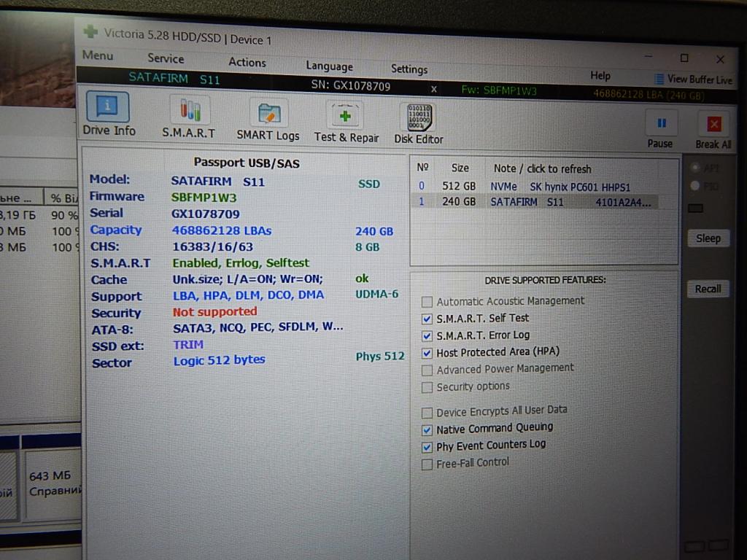Click the UDMA-6 mode text
This screenshot has width=747, height=560.
click(x=377, y=295)
